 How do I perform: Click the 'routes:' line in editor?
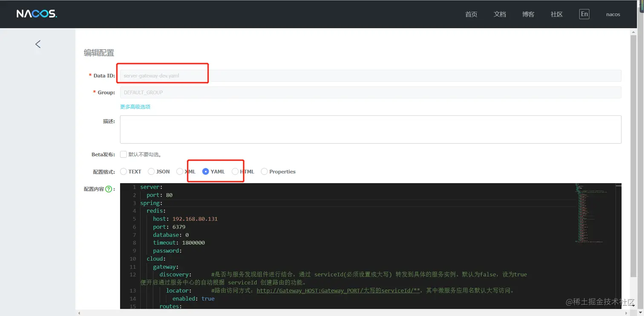pos(171,306)
